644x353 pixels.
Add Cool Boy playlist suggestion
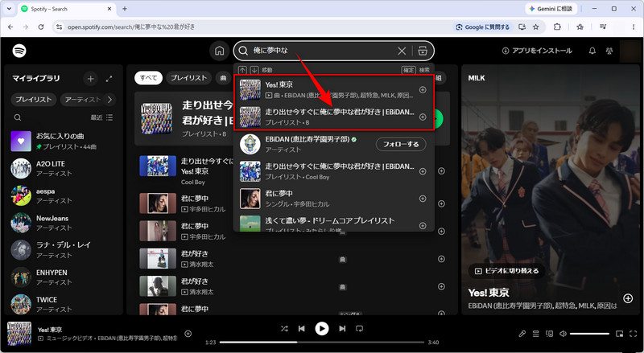(423, 171)
